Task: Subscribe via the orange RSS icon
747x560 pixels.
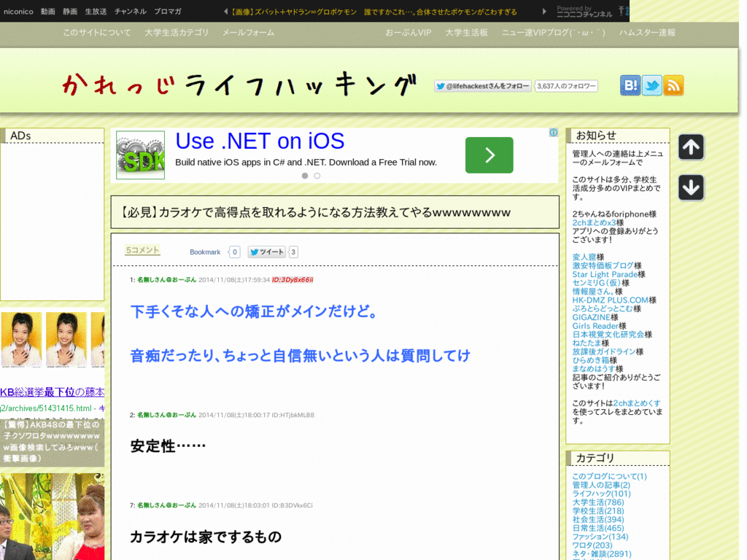Action: 673,85
